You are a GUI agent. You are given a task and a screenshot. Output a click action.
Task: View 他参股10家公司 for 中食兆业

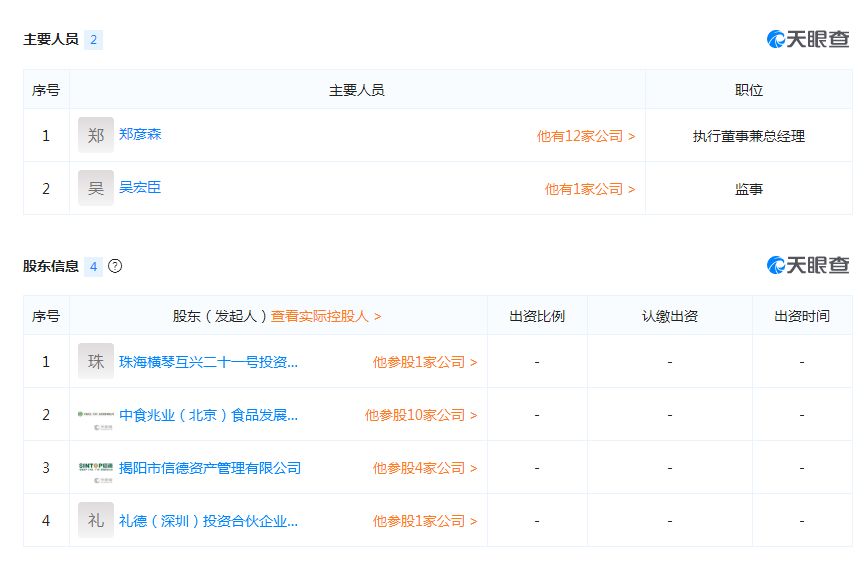421,415
